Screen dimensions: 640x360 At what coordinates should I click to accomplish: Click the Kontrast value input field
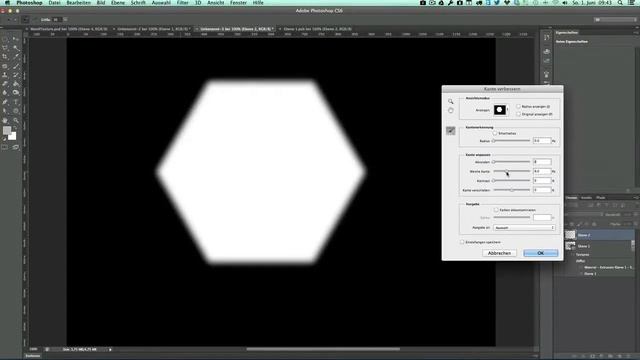click(x=542, y=180)
